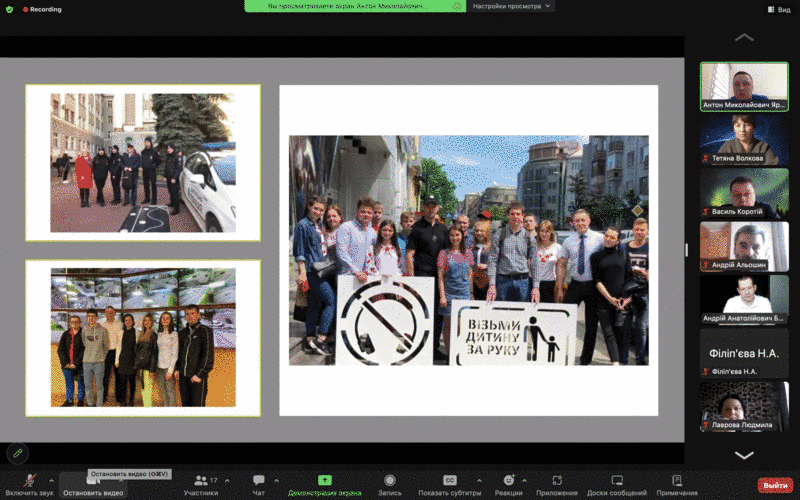The width and height of the screenshot is (800, 500).
Task: Select Андрій Альошин video tile
Action: pyautogui.click(x=744, y=246)
